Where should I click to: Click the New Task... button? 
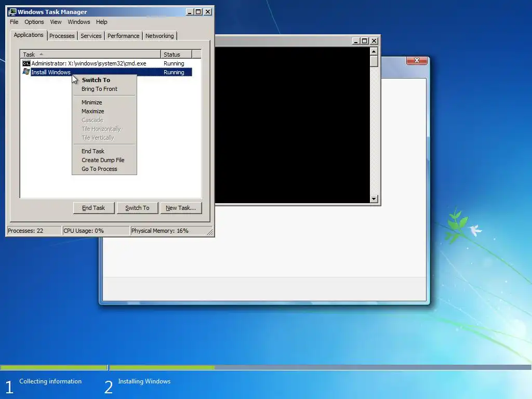[x=181, y=208]
